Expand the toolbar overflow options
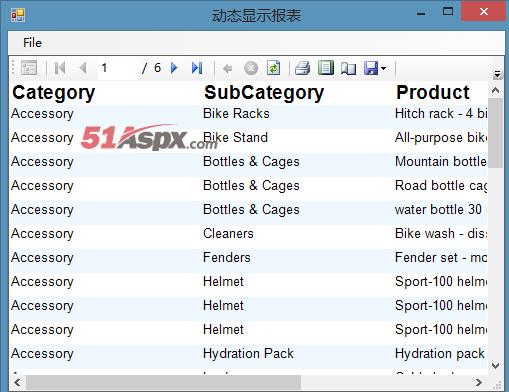Screen dimensions: 509x392 [x=497, y=74]
